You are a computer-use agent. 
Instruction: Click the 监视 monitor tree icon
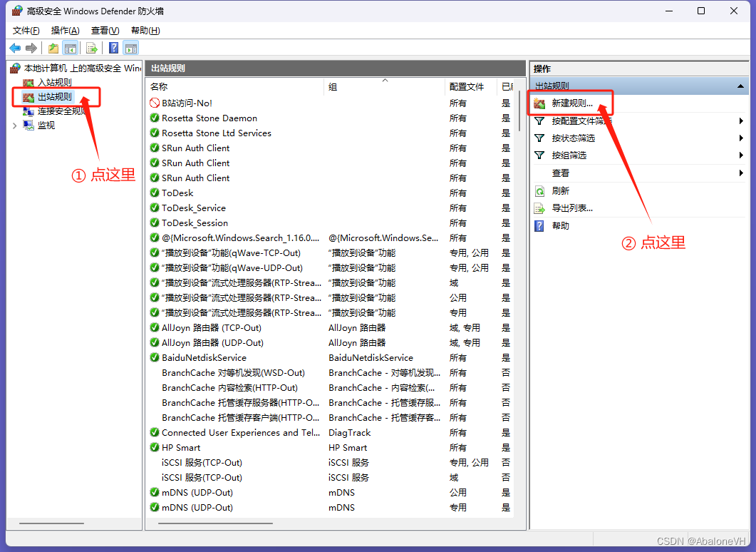29,126
